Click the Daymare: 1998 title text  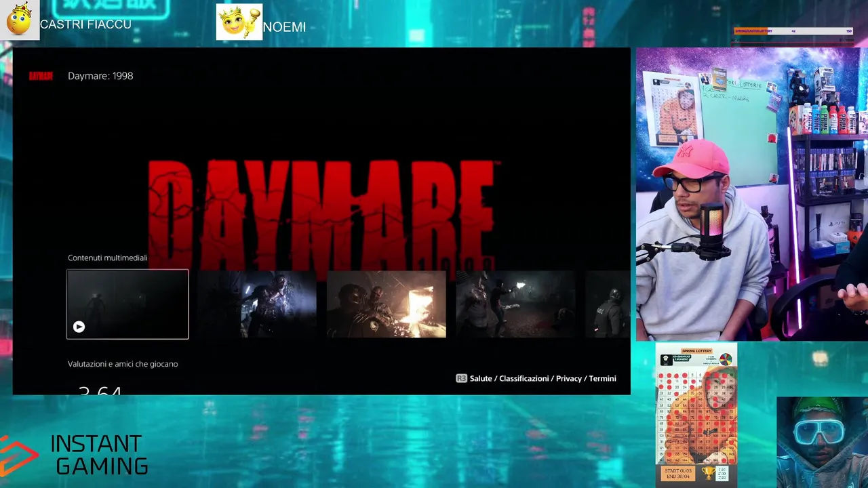[100, 76]
